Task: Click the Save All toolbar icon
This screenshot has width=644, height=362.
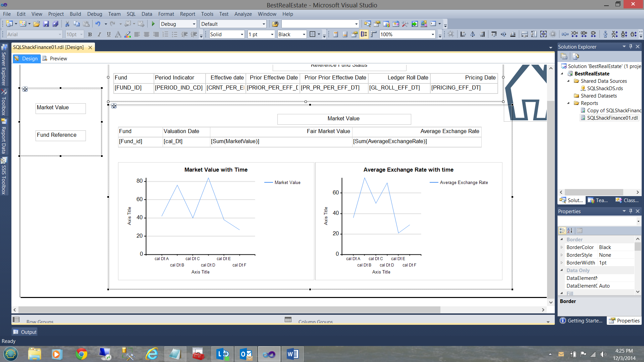Action: (56, 24)
